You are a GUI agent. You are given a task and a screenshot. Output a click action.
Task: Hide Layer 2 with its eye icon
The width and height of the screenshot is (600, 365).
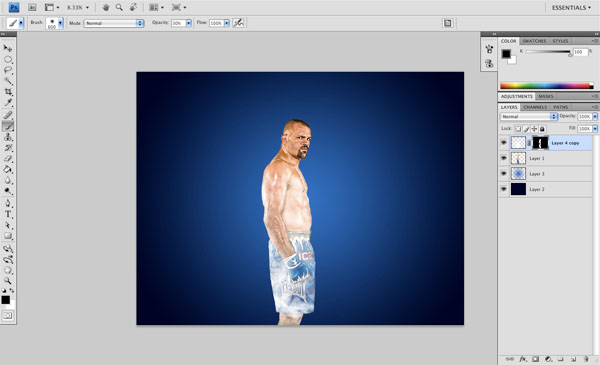point(504,189)
